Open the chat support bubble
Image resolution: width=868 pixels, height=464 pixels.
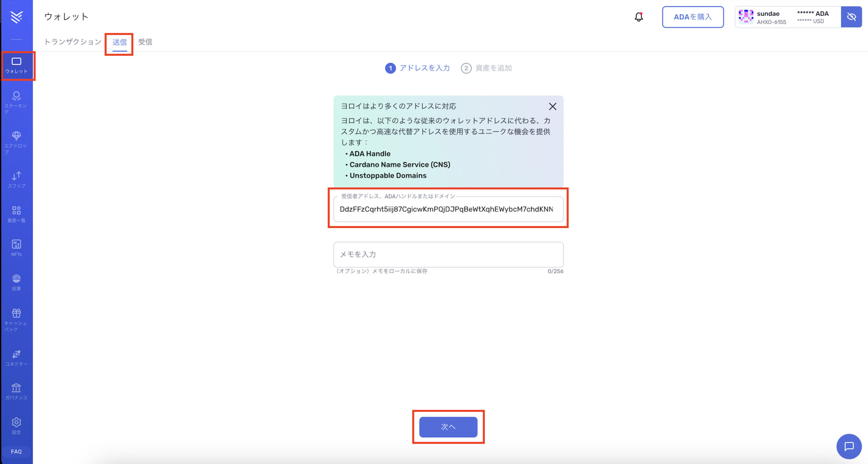click(849, 446)
